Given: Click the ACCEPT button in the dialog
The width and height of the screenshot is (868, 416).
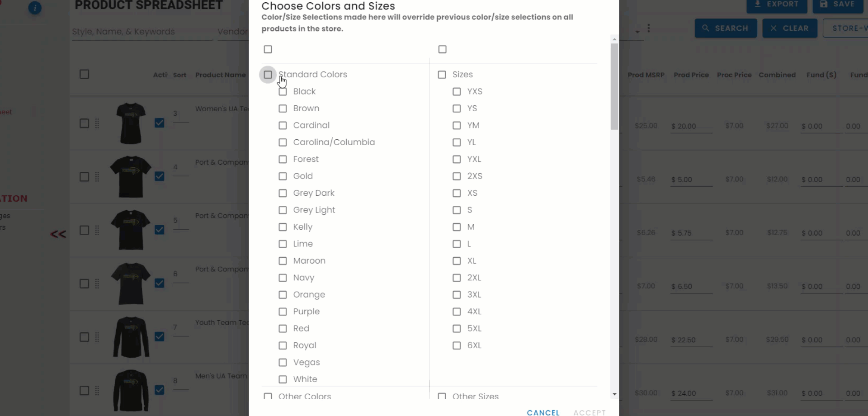Looking at the screenshot, I should (590, 412).
